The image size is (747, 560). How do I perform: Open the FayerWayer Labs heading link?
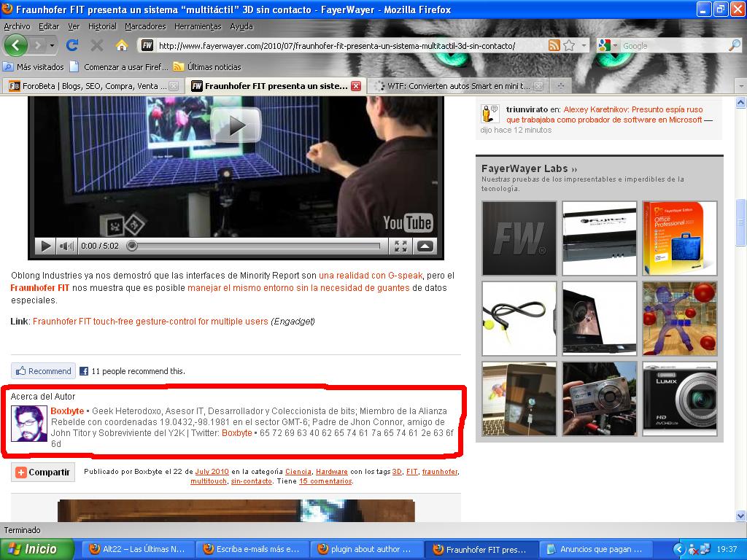coord(529,168)
